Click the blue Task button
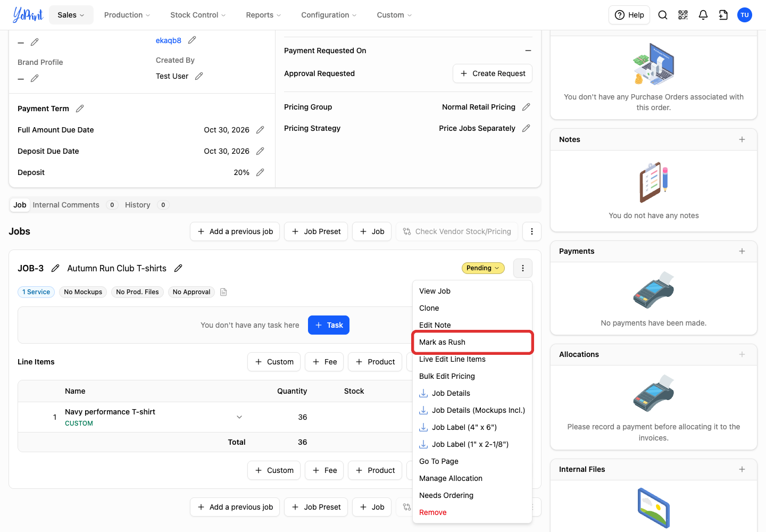The image size is (766, 532). [329, 325]
